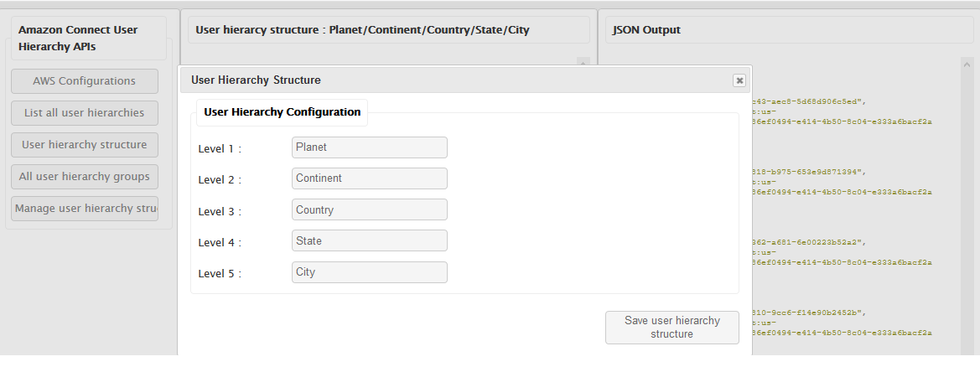
Task: Click into the Level 4 State field
Action: tap(369, 240)
